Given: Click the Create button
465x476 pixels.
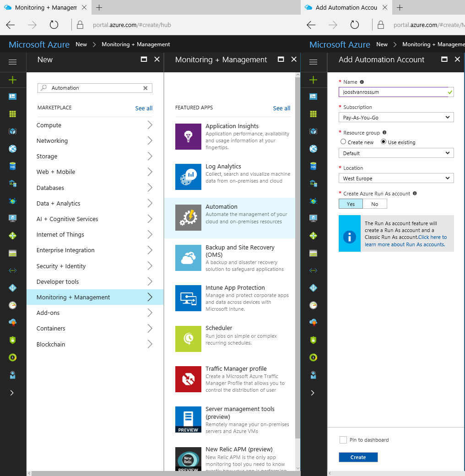Looking at the screenshot, I should pyautogui.click(x=358, y=457).
